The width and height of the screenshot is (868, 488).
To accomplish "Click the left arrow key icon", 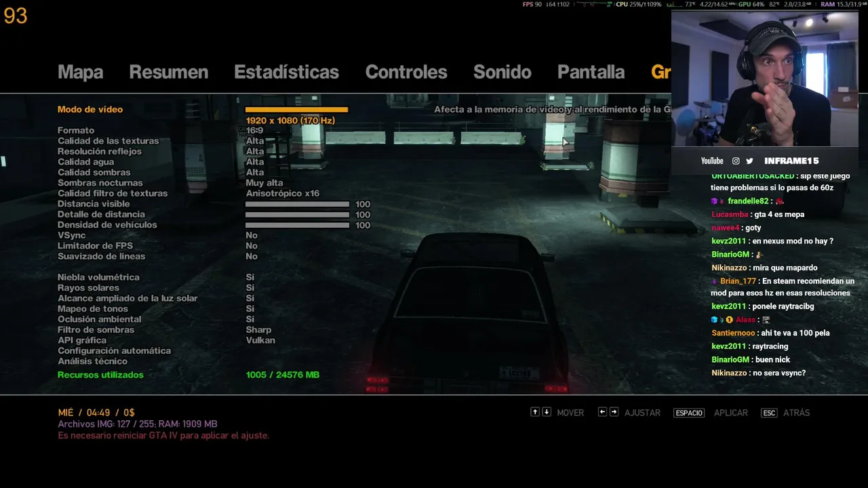I will point(602,412).
